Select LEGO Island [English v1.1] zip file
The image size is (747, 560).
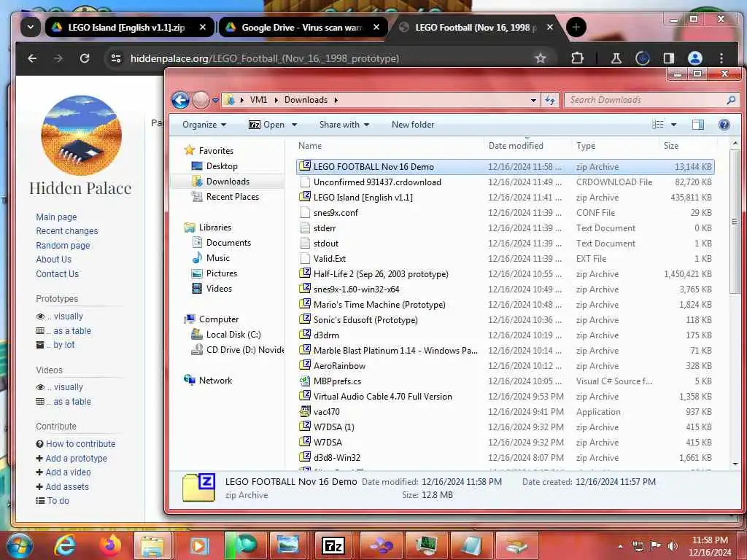pyautogui.click(x=505, y=197)
